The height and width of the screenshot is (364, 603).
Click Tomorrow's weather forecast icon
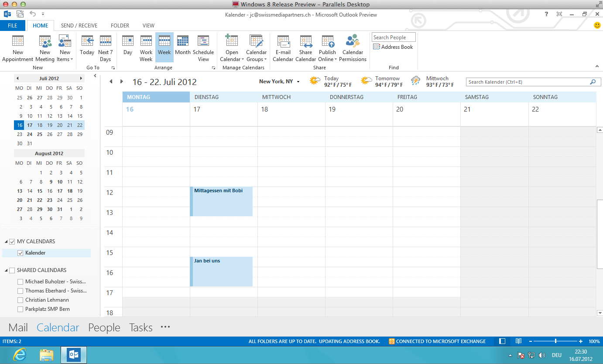367,81
